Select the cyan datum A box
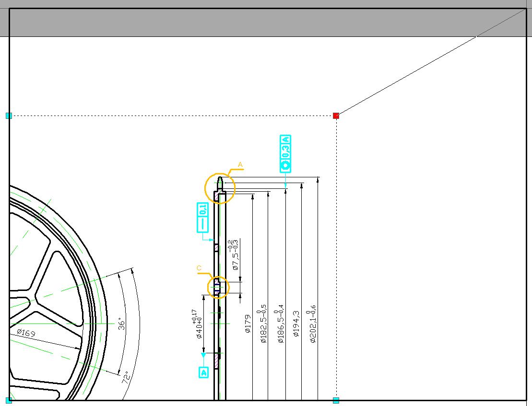The height and width of the screenshot is (406, 532). (x=203, y=372)
